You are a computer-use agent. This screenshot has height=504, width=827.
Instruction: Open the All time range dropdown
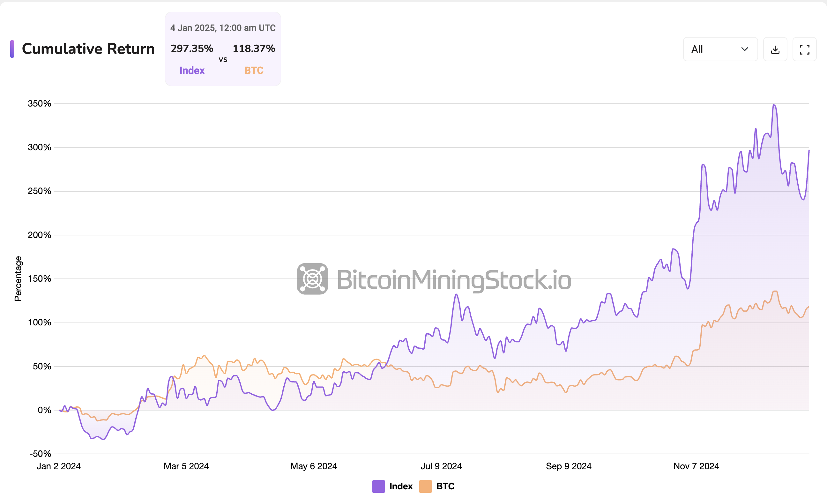coord(720,49)
